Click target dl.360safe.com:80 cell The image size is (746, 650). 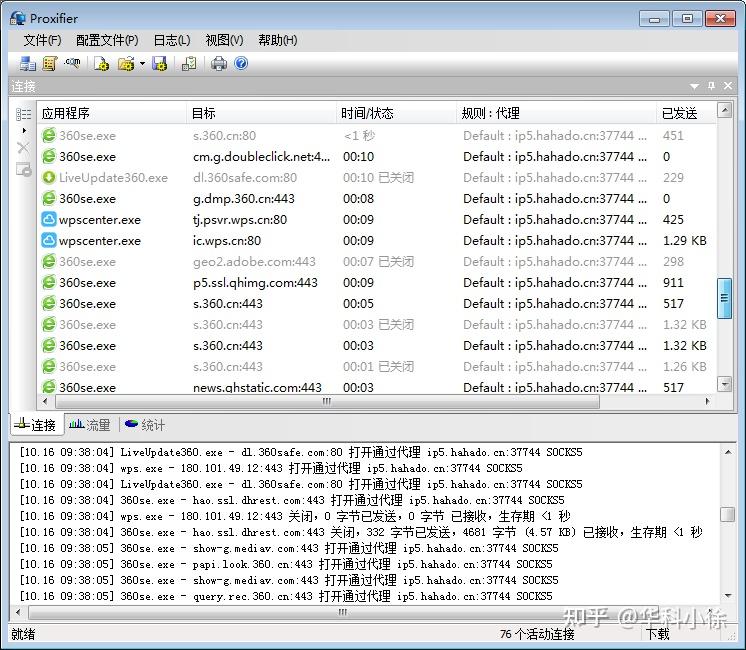[x=245, y=177]
